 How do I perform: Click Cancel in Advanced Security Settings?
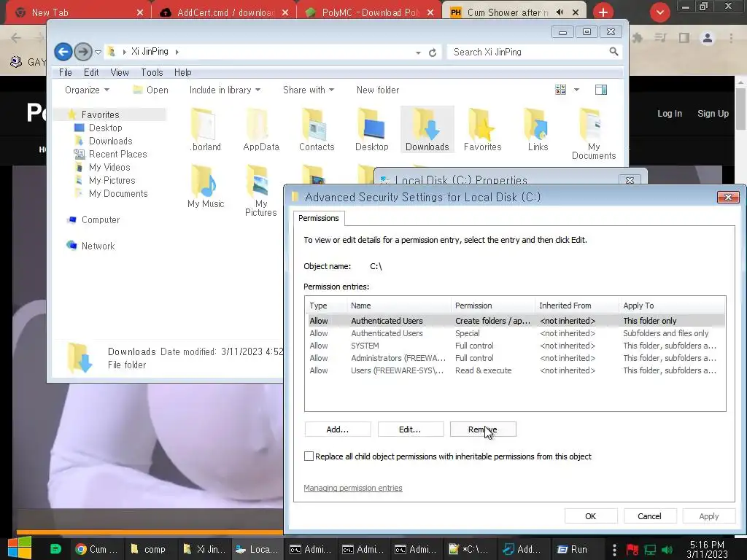pyautogui.click(x=649, y=516)
